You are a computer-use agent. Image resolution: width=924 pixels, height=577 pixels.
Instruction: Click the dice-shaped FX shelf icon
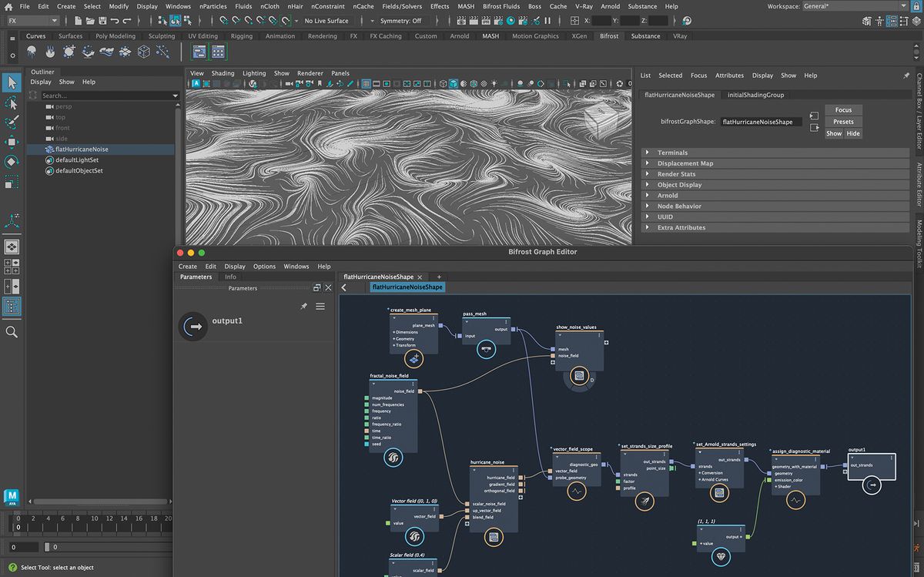pyautogui.click(x=144, y=52)
